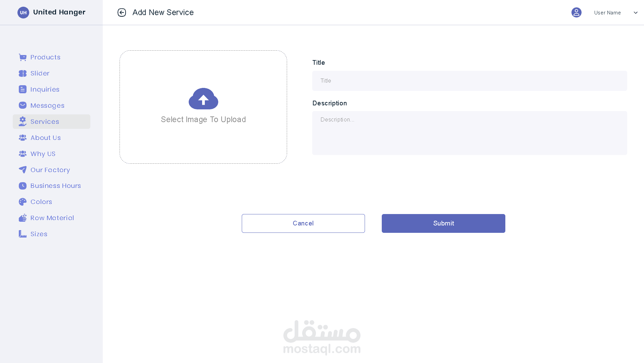
Task: Click into the Description text area
Action: [x=469, y=133]
